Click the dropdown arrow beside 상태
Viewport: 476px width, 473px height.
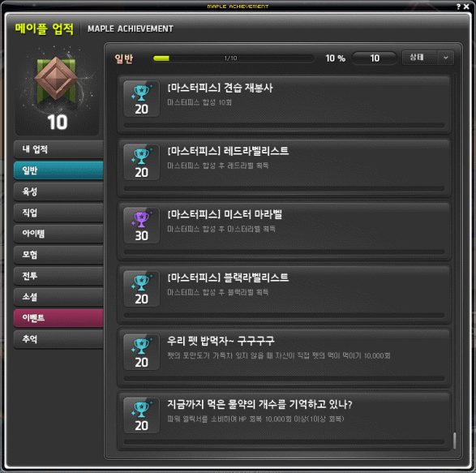(446, 58)
